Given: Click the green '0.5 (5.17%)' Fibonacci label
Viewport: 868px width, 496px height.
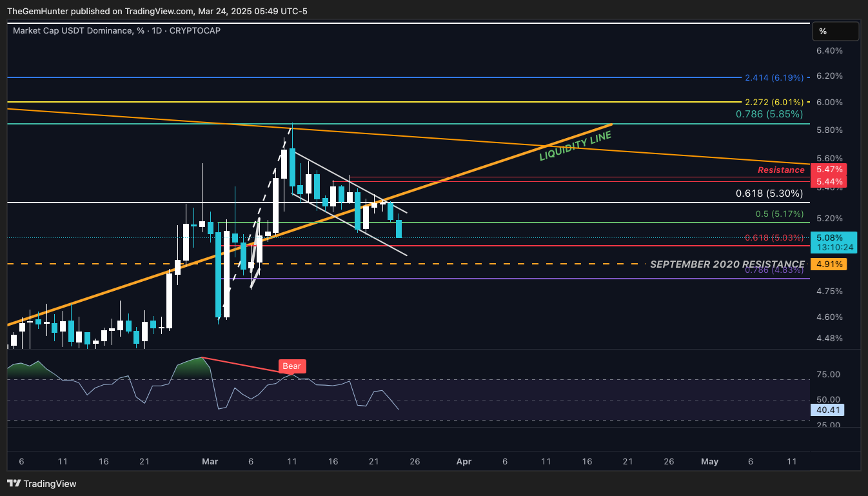Looking at the screenshot, I should click(x=780, y=213).
